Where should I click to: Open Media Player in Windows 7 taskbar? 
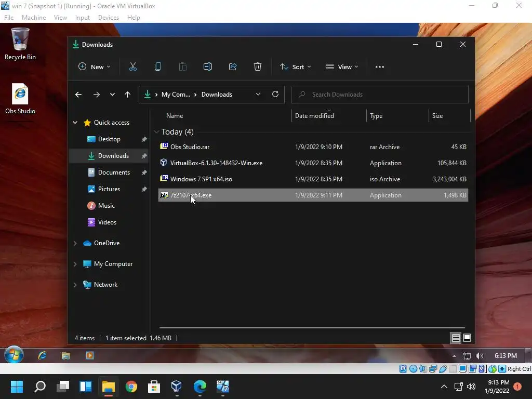coord(90,355)
